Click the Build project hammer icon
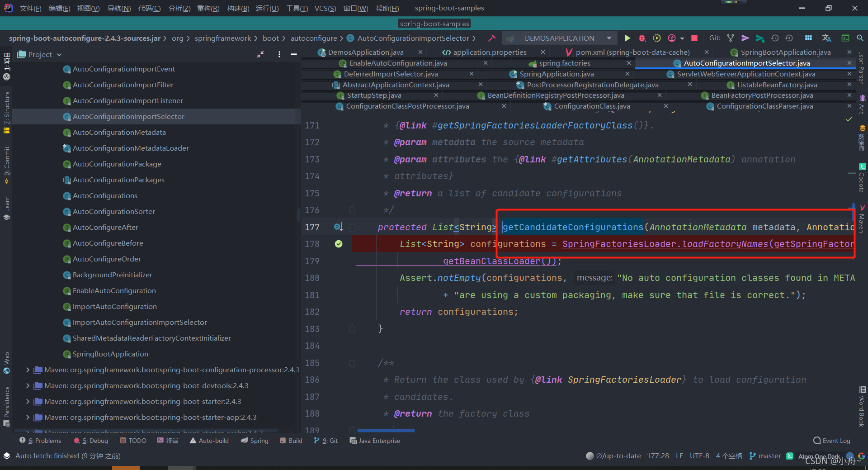This screenshot has height=470, width=868. pyautogui.click(x=492, y=38)
